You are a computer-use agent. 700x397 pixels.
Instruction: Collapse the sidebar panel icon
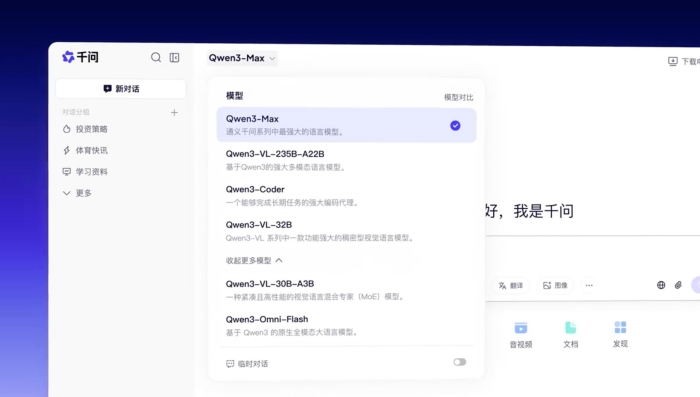pos(175,58)
